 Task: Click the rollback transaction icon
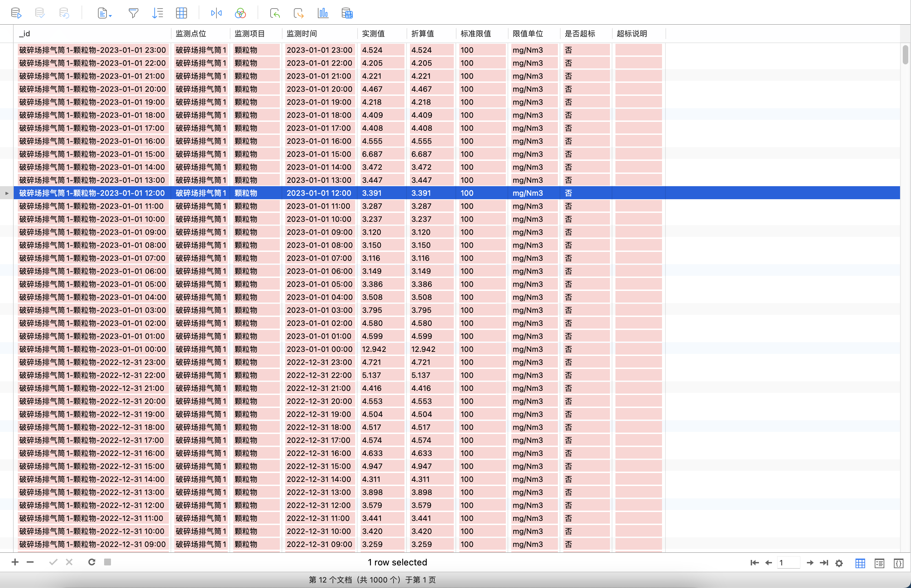pos(64,13)
